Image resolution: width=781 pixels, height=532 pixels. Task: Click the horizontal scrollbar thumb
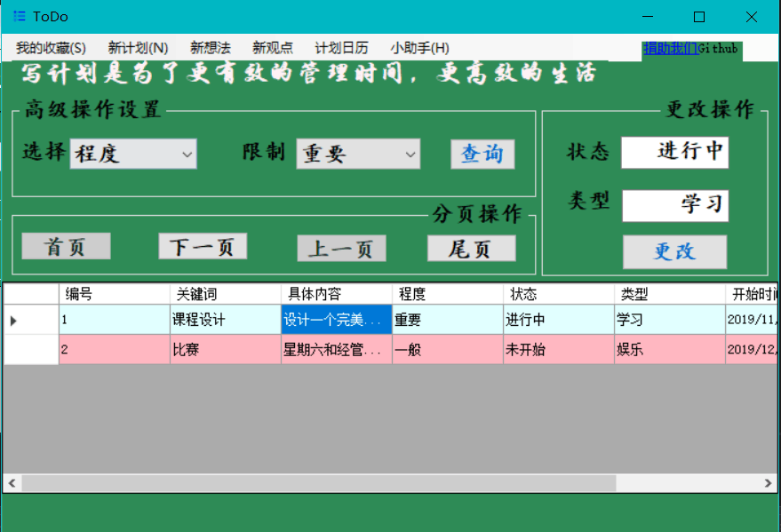[319, 483]
